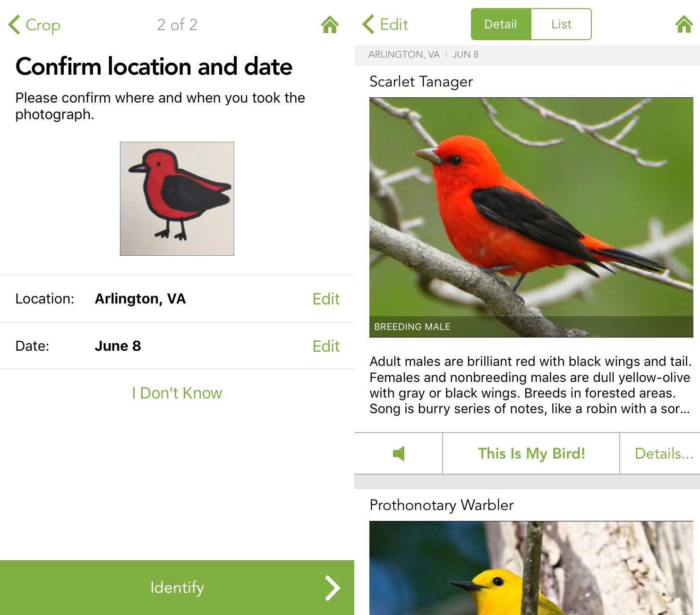Image resolution: width=700 pixels, height=615 pixels.
Task: Select the Prothonotary Warbler title
Action: click(442, 505)
